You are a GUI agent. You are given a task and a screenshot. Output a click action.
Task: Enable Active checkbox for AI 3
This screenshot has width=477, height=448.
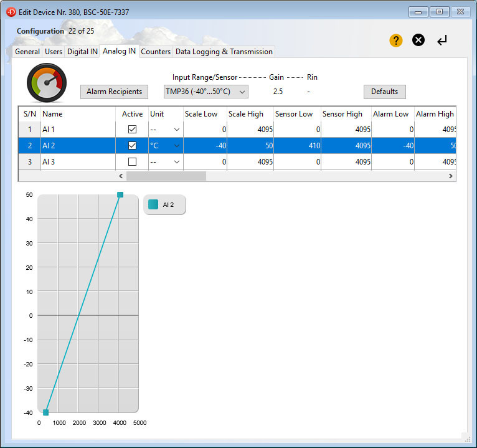point(133,161)
